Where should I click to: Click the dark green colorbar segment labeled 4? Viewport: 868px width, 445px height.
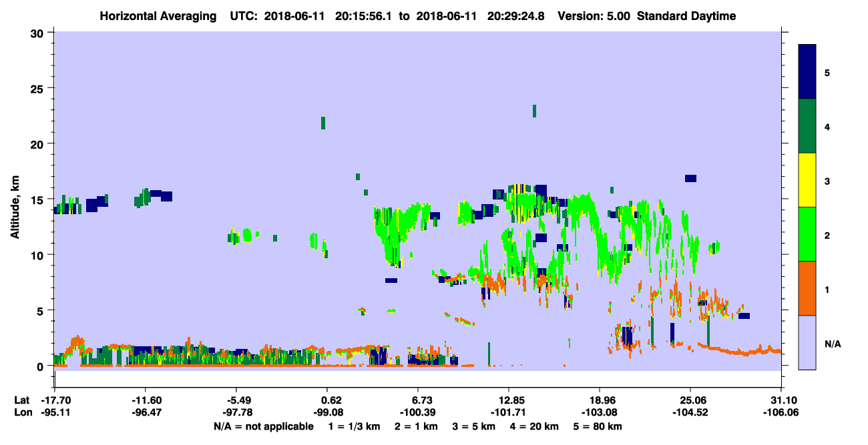coord(807,126)
